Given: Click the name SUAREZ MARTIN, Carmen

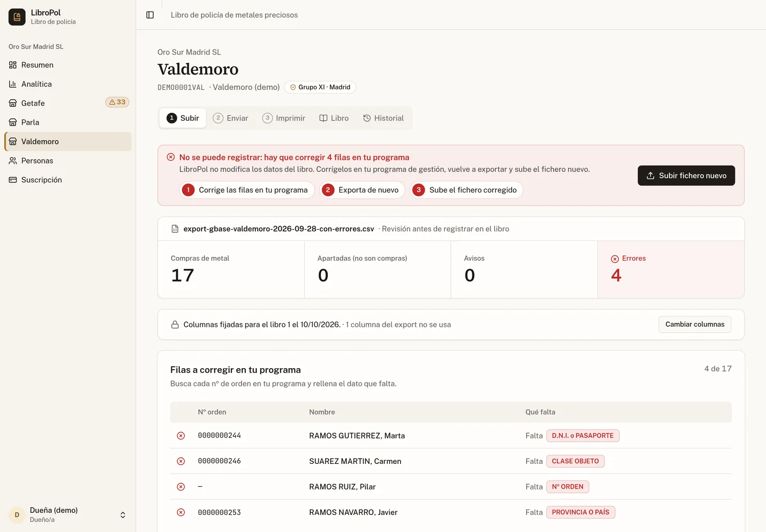Looking at the screenshot, I should click(355, 461).
